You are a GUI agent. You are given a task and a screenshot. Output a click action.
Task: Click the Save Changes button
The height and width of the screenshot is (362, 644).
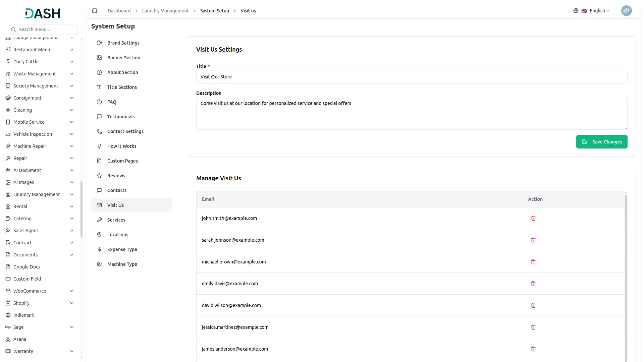(x=602, y=142)
